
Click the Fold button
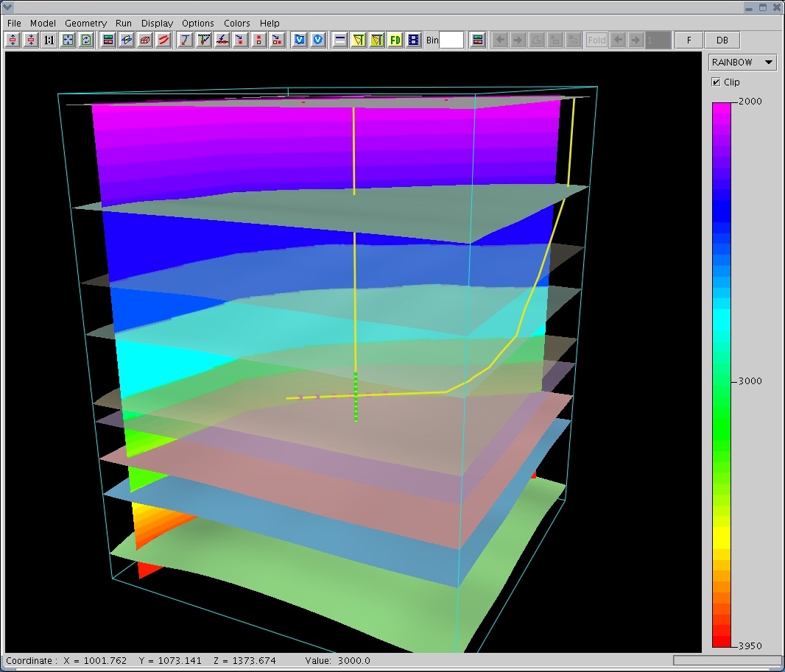point(596,40)
